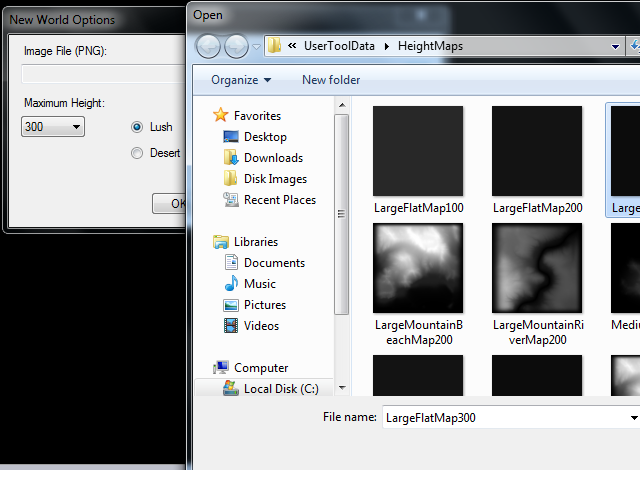Select Favorites in the navigation pane
640x480 pixels.
point(257,116)
